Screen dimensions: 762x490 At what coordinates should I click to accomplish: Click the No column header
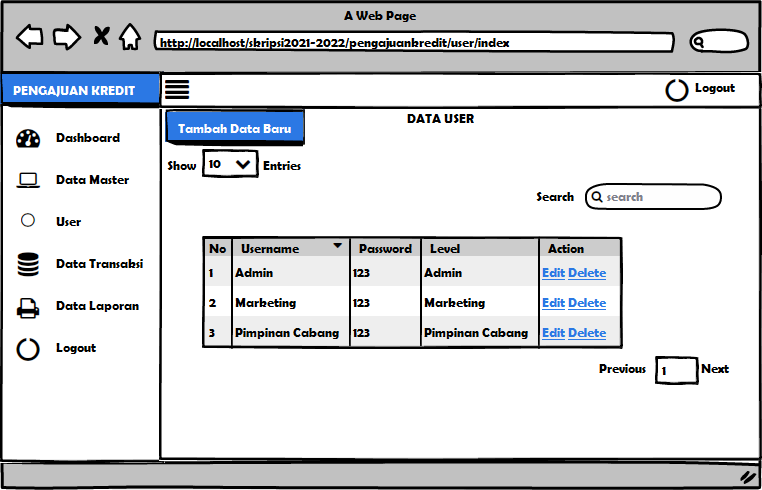(x=218, y=248)
